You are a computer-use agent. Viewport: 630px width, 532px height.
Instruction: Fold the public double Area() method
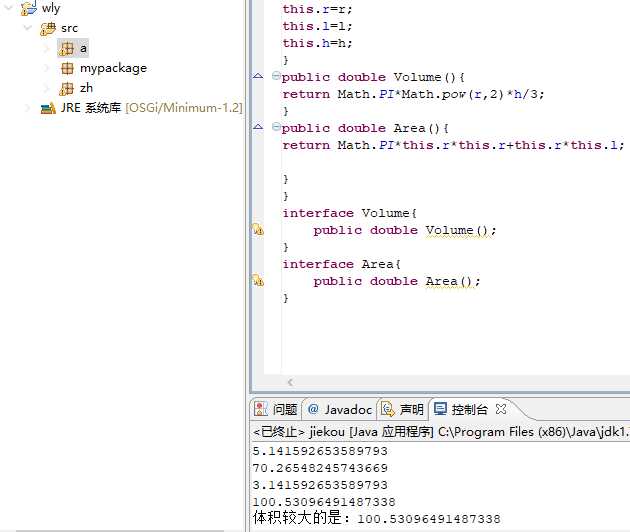[x=276, y=127]
